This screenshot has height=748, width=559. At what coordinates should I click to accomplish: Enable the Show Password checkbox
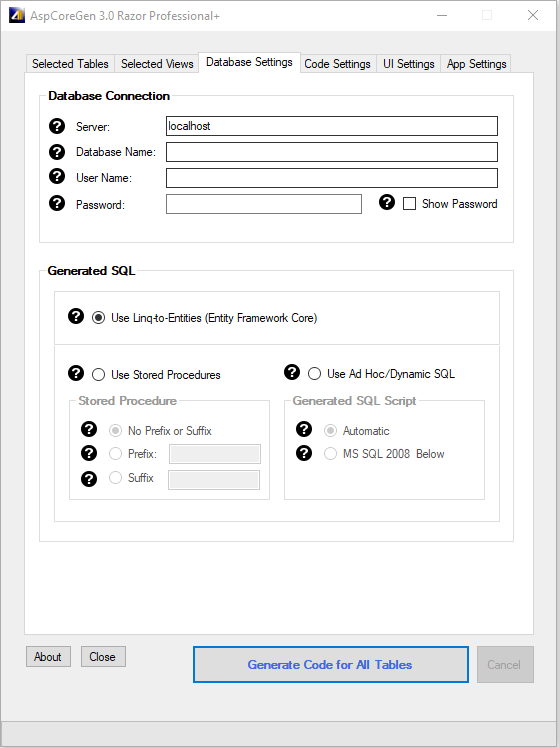coord(409,204)
